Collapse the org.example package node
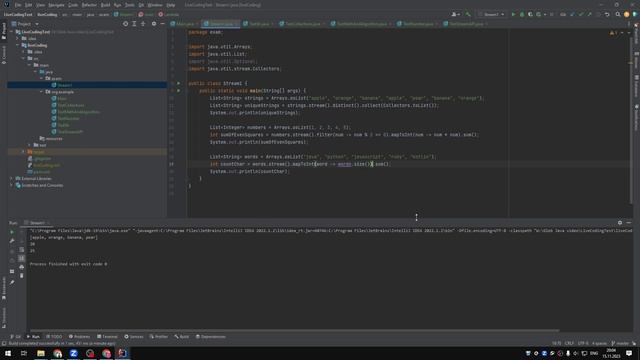The image size is (640, 360). click(41, 92)
